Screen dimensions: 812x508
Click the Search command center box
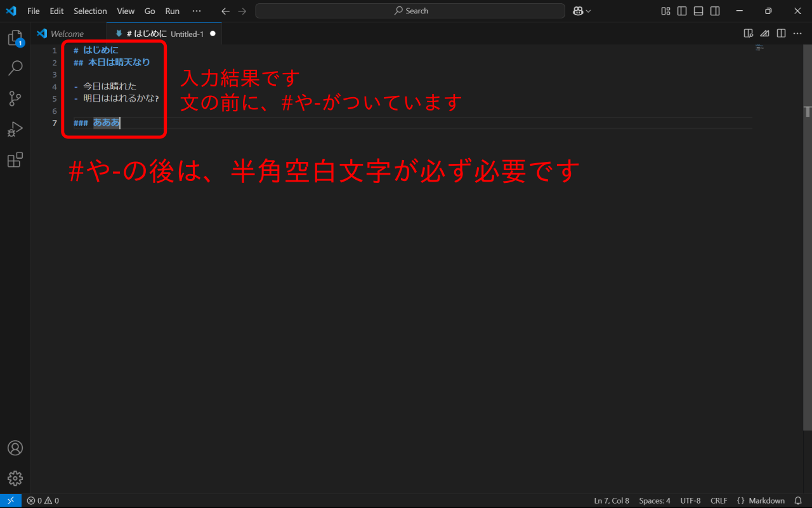click(410, 11)
